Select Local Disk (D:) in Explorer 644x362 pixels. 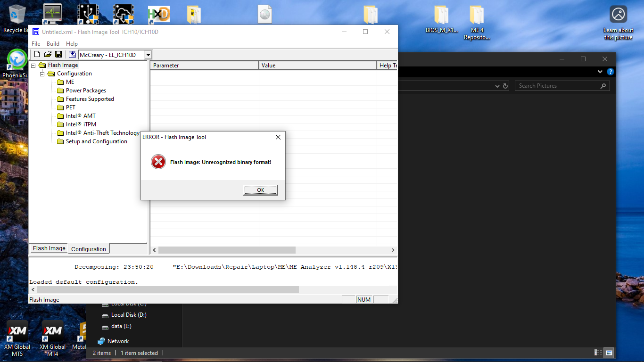click(x=129, y=315)
